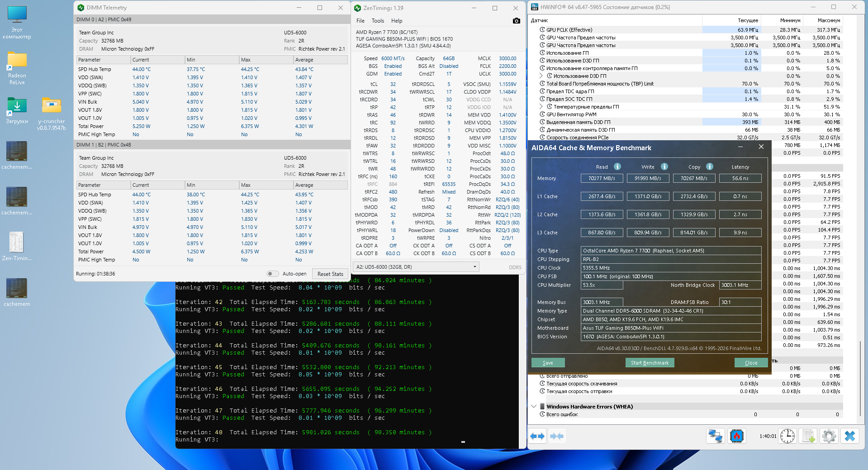Click HWiNFO expand columns double-arrow icon
The image size is (868, 470).
[x=537, y=437]
